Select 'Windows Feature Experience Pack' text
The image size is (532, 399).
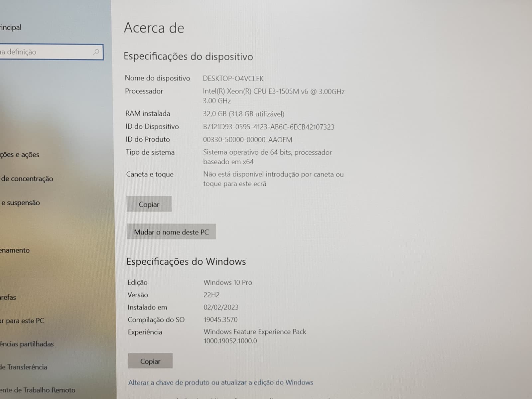click(x=255, y=332)
